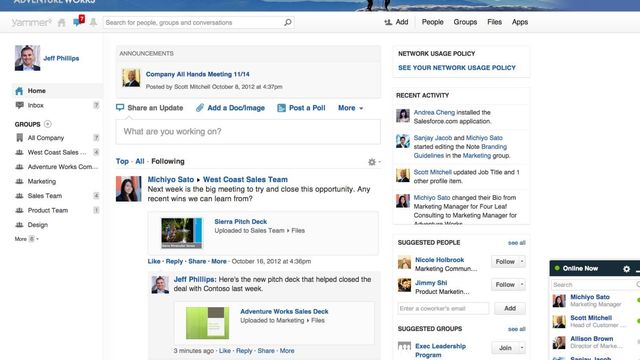Open Groups menu in top navigation

465,22
